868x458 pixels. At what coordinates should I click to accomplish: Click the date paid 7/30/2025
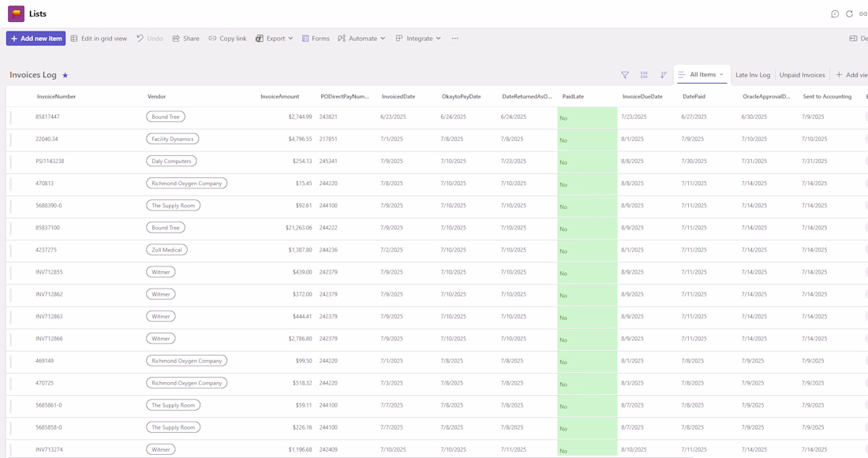(694, 161)
